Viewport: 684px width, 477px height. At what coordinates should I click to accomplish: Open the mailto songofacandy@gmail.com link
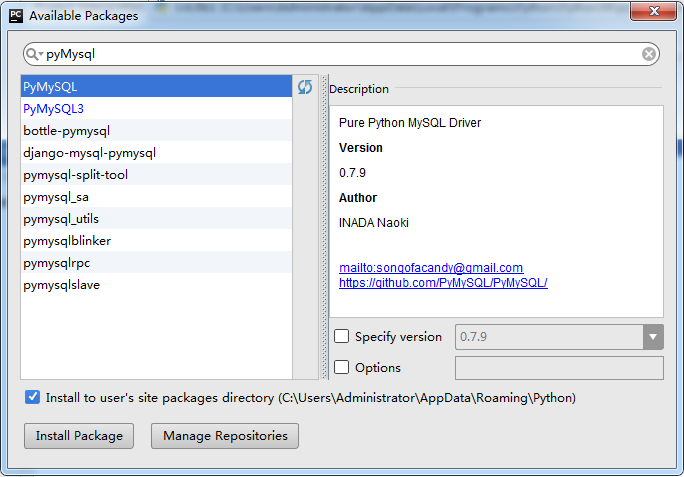[x=431, y=268]
